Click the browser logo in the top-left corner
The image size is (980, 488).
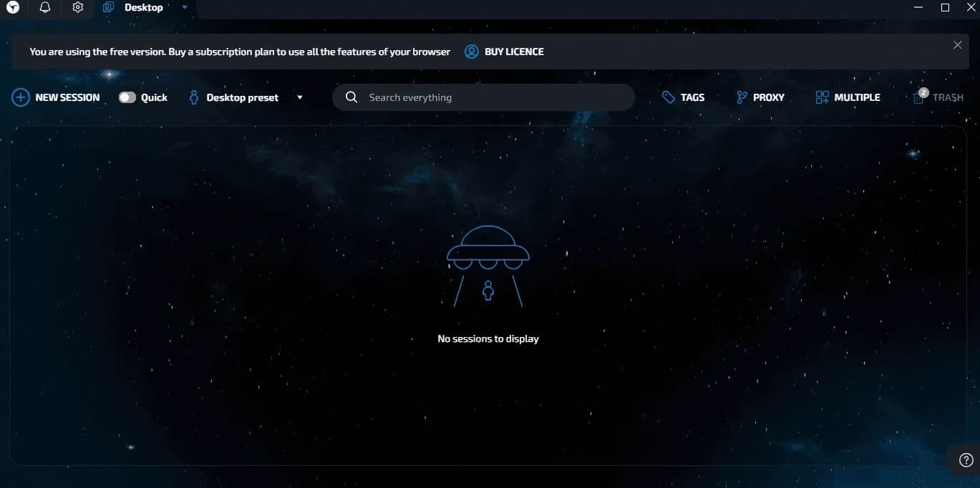[11, 7]
